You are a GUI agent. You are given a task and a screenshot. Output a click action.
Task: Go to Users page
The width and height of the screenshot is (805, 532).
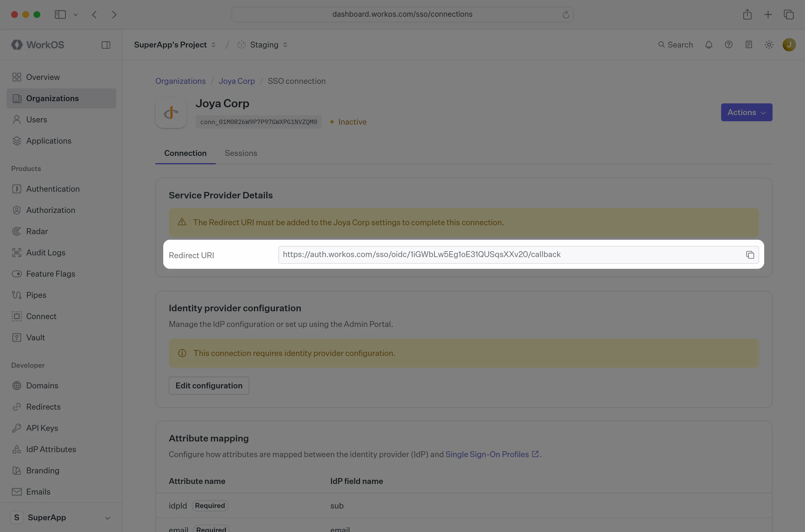(61, 120)
